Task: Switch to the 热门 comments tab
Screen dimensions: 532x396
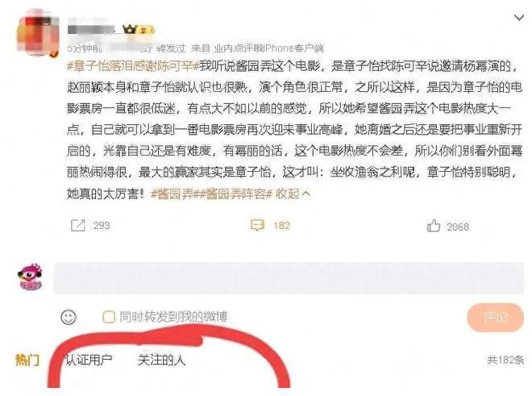Action: (27, 360)
